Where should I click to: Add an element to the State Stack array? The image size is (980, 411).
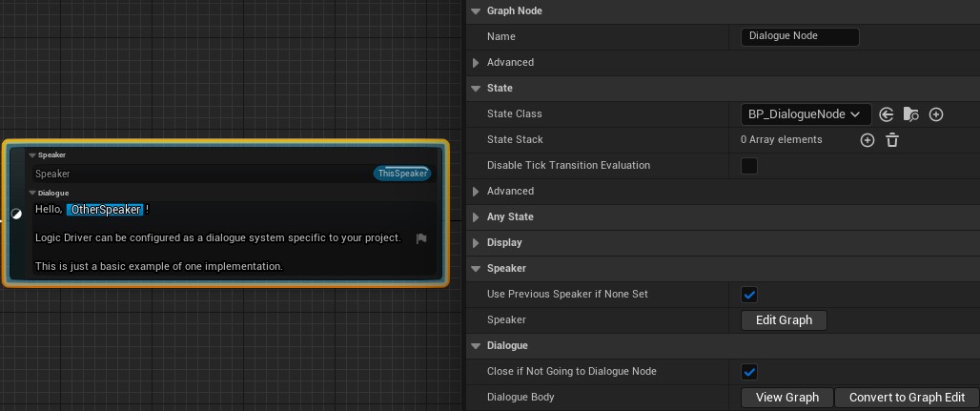point(868,140)
